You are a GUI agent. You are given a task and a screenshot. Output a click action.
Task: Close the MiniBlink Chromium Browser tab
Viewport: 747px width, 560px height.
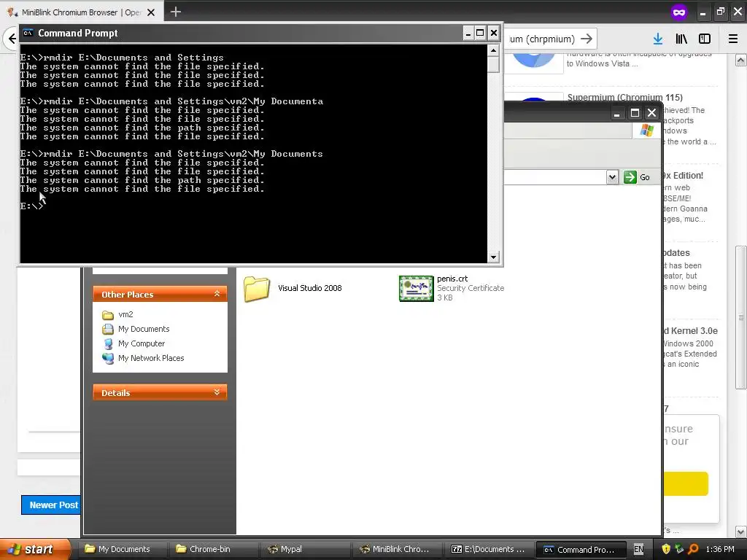(x=151, y=12)
